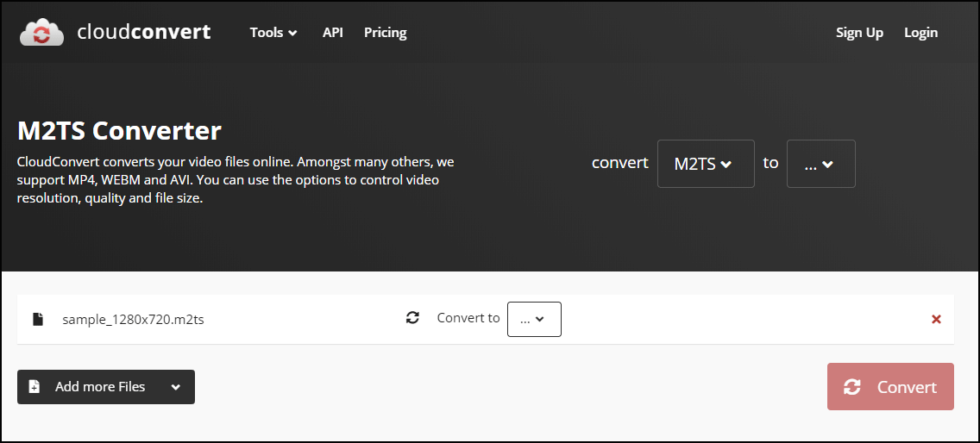Screen dimensions: 980x443
Task: Click the cloudconvert brand name
Action: pyautogui.click(x=144, y=32)
